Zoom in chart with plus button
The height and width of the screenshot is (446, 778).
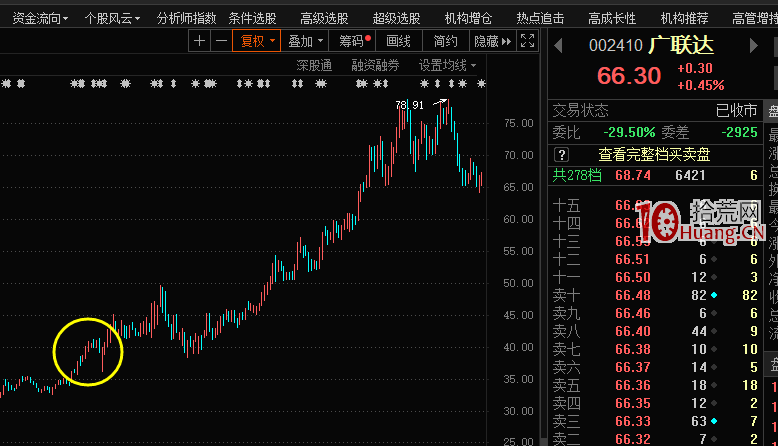pyautogui.click(x=199, y=41)
